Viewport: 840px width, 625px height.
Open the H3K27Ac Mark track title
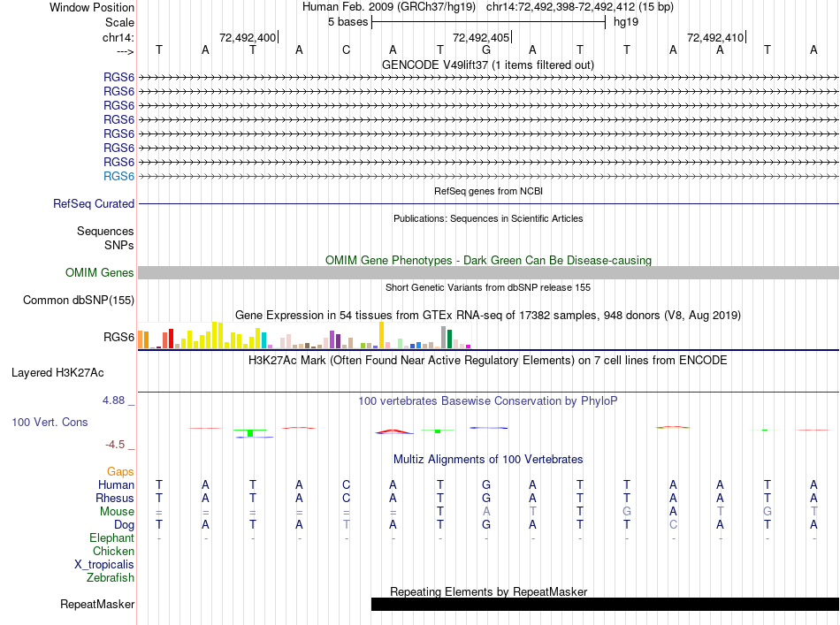click(488, 360)
